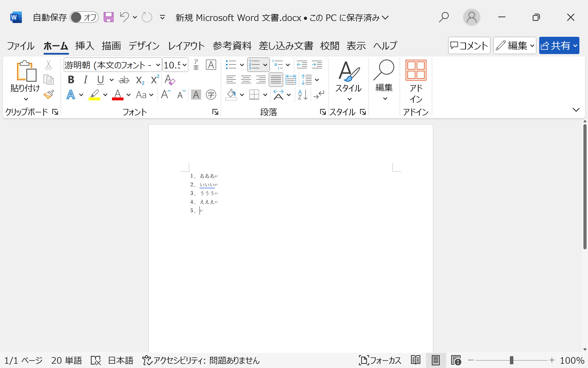Apply superscript formatting
This screenshot has width=588, height=368.
pos(155,79)
